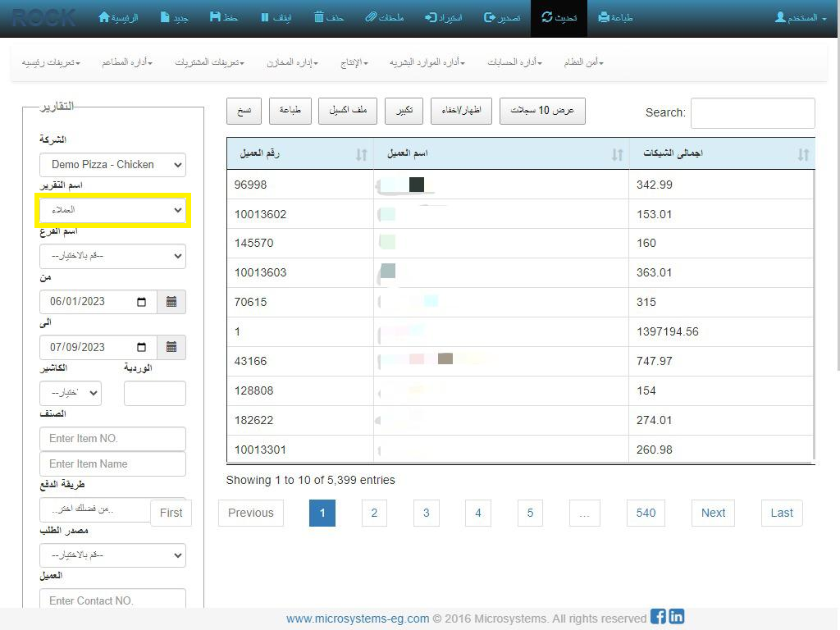Open the إداره المخازن navigation menu

tap(292, 62)
